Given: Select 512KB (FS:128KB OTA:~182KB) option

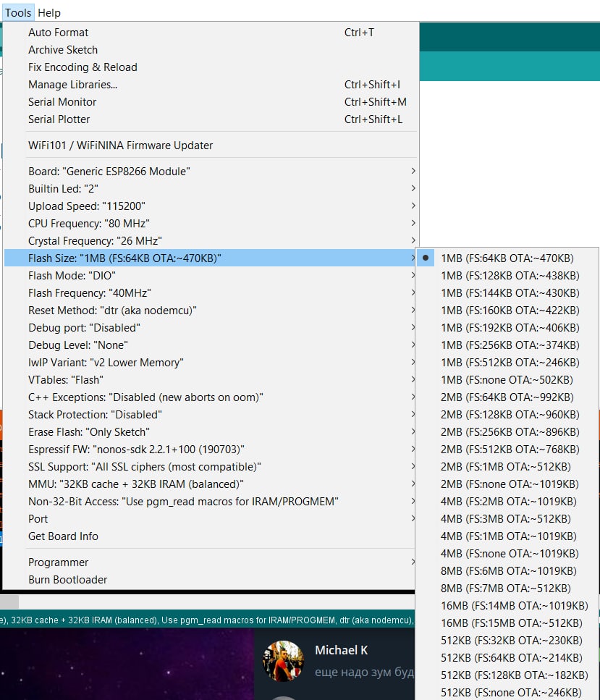Looking at the screenshot, I should [507, 676].
